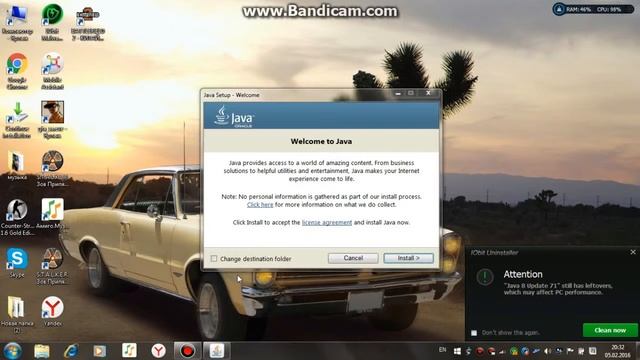Open the green music note taskbar icon
640x360 pixels.
[x=129, y=351]
